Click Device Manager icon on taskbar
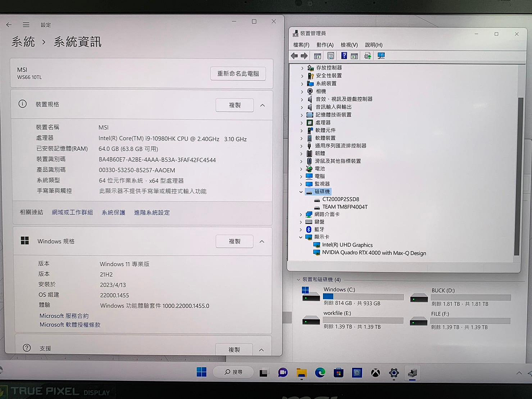This screenshot has height=399, width=532. click(x=412, y=373)
